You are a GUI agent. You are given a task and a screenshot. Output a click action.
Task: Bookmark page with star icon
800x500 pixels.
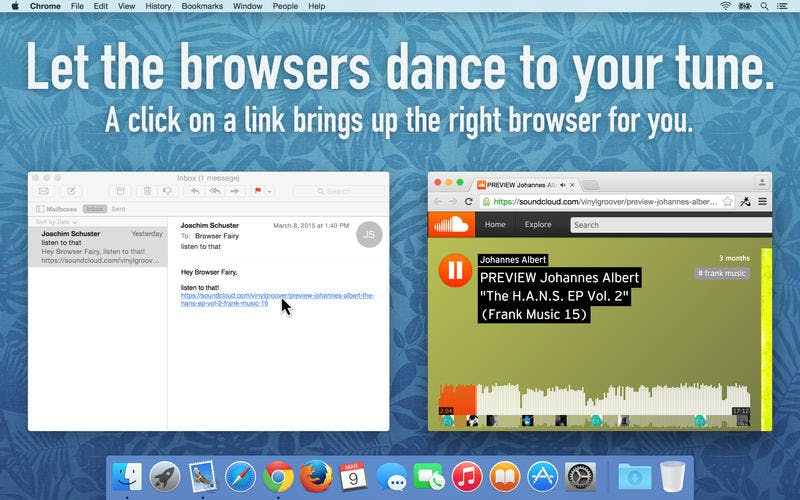pyautogui.click(x=728, y=202)
